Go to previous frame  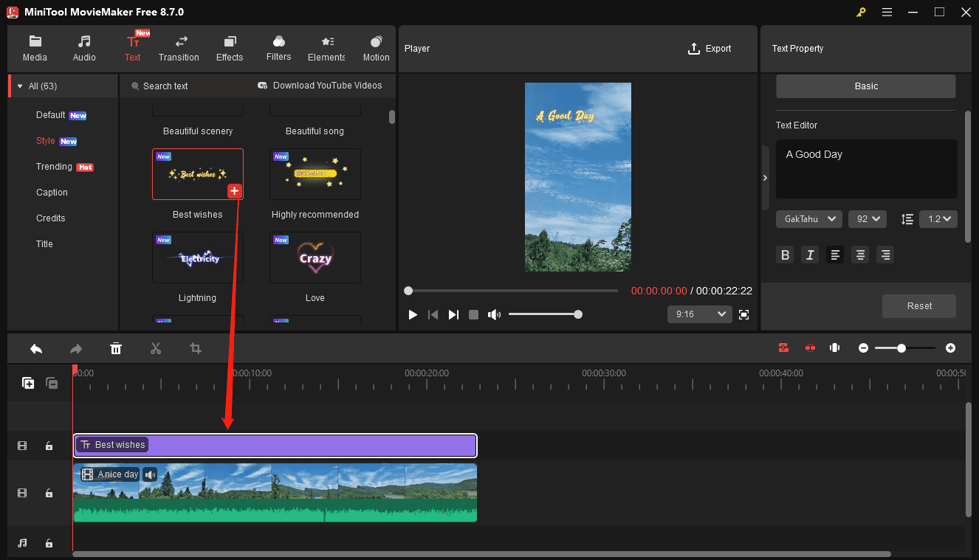click(x=433, y=315)
